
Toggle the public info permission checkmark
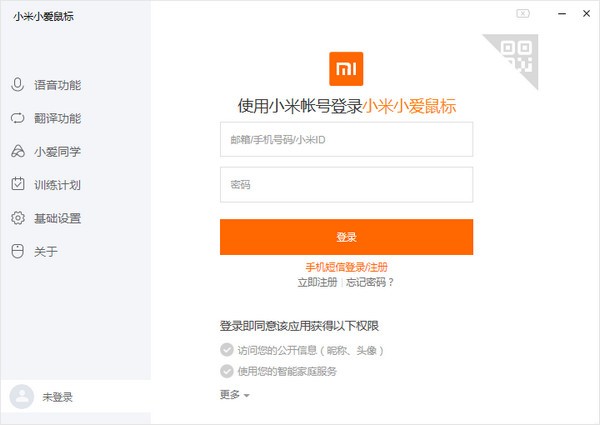[227, 350]
